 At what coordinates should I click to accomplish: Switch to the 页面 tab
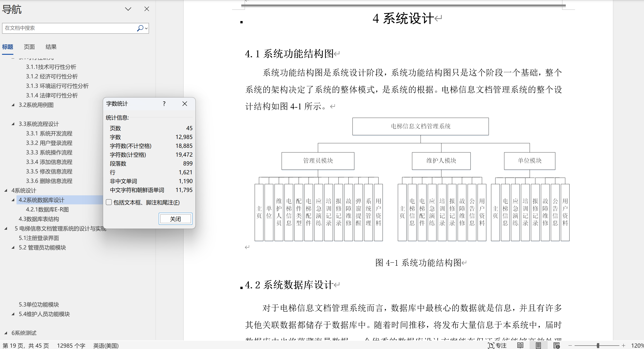pos(29,47)
